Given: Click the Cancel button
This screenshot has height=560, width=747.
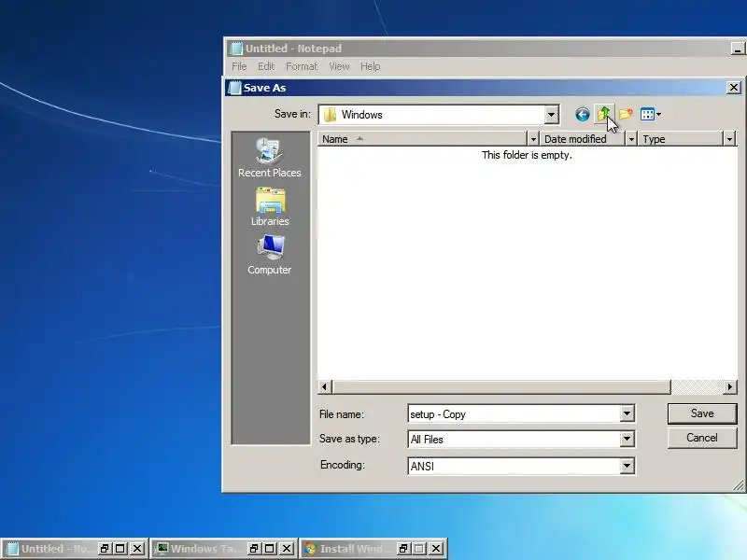Looking at the screenshot, I should point(702,438).
